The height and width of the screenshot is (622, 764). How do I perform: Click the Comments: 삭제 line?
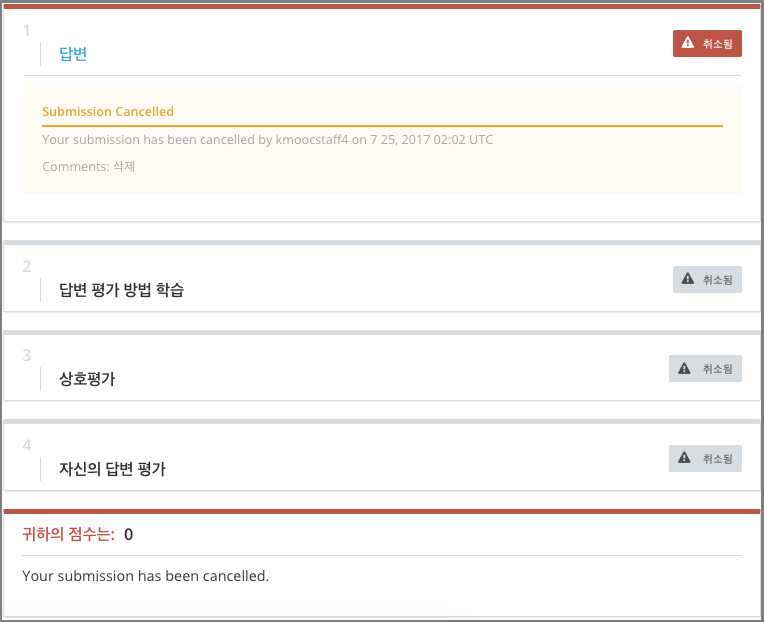point(88,167)
